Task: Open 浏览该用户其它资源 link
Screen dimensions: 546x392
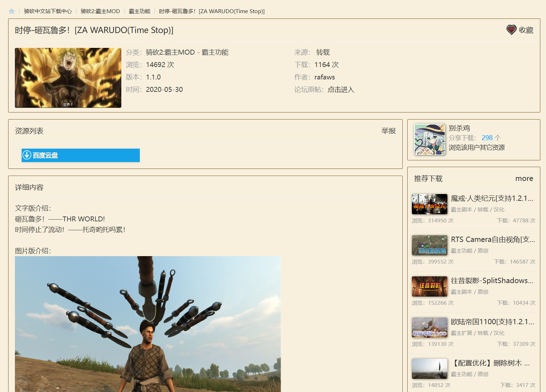Action: tap(478, 148)
